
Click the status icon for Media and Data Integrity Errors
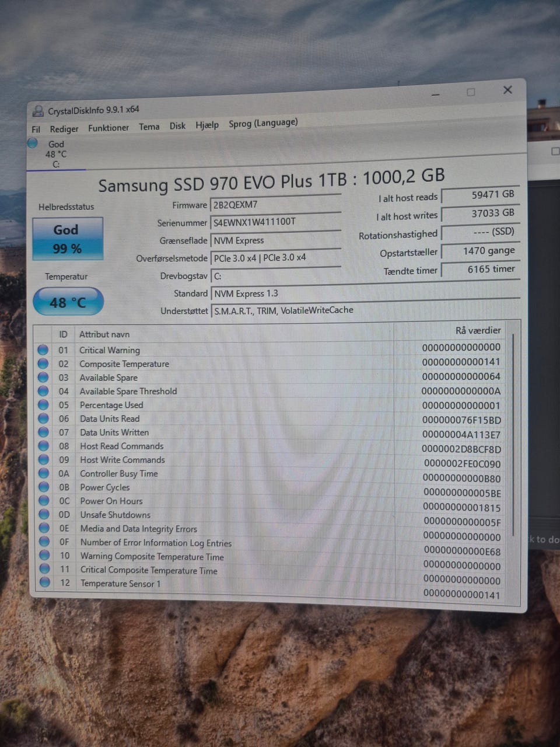click(x=44, y=528)
